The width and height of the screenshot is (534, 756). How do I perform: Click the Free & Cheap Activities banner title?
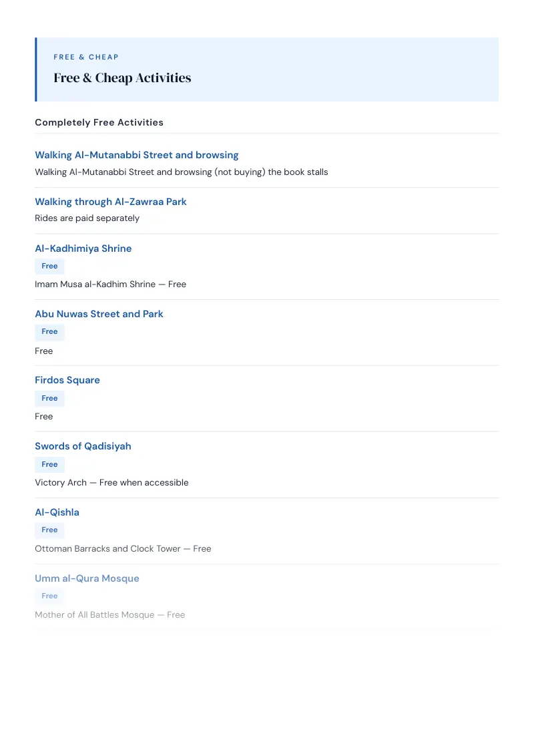coord(122,77)
